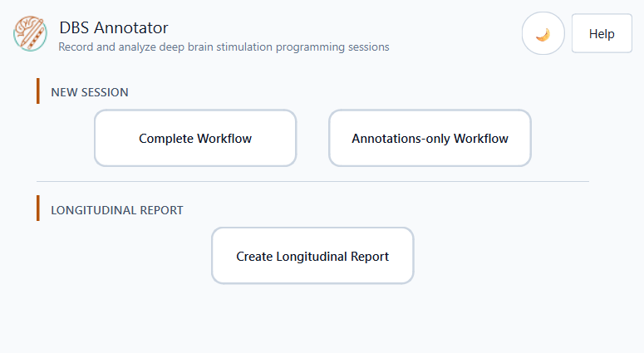Click the pencil in the app logo
This screenshot has width=644, height=353.
tap(35, 35)
